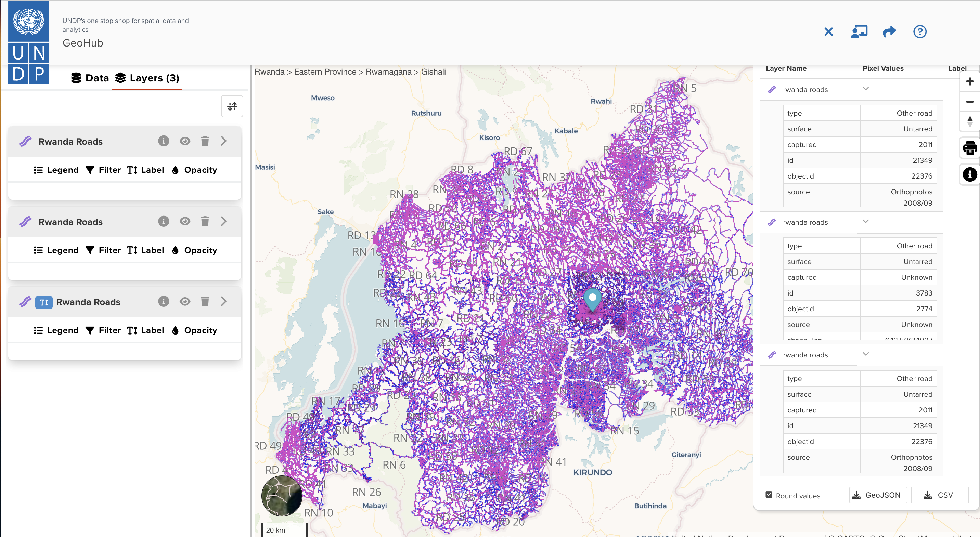Open Label for second Rwanda Roads layer

click(x=146, y=250)
